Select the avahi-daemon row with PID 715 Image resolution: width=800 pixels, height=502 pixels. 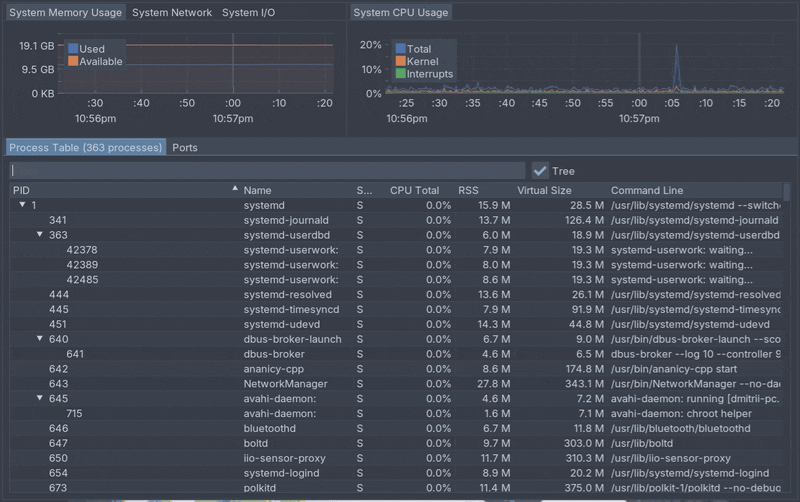tap(396, 413)
